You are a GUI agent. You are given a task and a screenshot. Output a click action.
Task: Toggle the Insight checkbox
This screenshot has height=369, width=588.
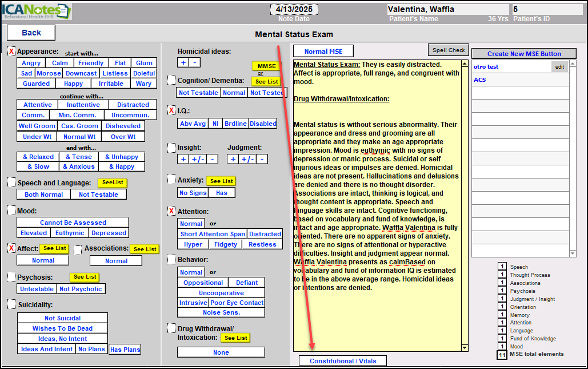[x=171, y=148]
